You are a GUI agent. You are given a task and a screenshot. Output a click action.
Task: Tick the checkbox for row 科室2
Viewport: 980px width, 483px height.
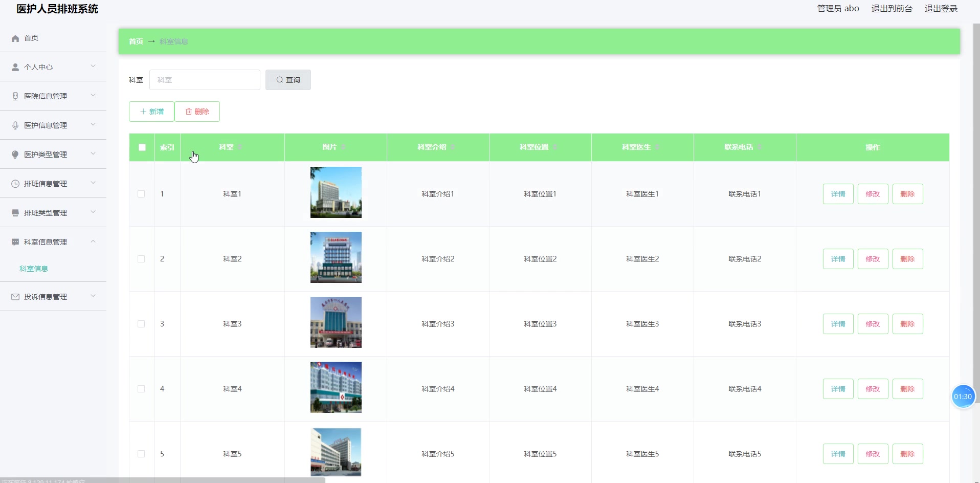click(141, 259)
